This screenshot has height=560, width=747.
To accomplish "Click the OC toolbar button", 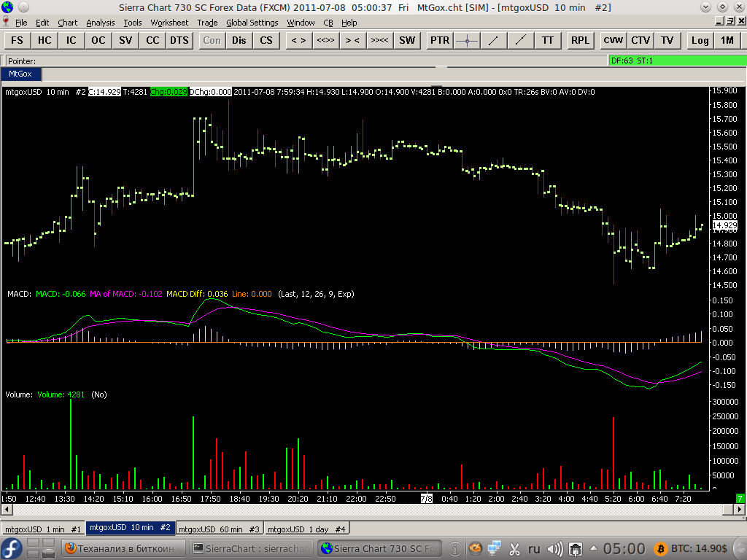I will tap(98, 41).
